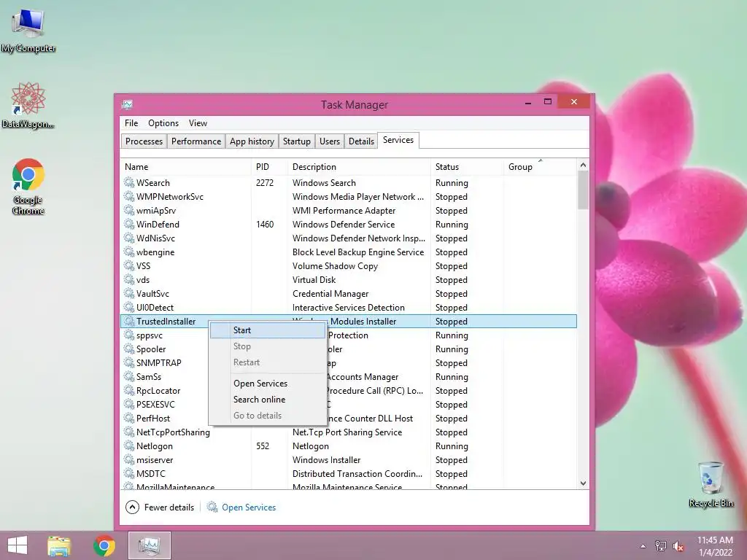Click the gear icon beside SamSs

point(129,376)
